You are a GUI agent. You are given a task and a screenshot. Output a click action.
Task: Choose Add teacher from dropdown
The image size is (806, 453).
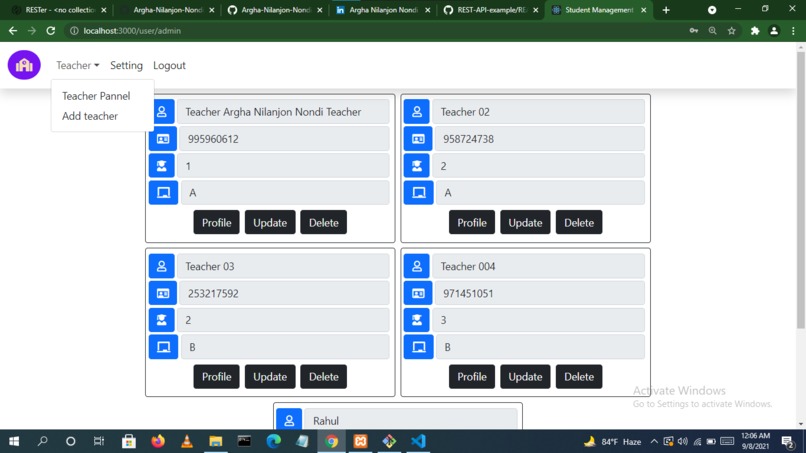pyautogui.click(x=90, y=116)
